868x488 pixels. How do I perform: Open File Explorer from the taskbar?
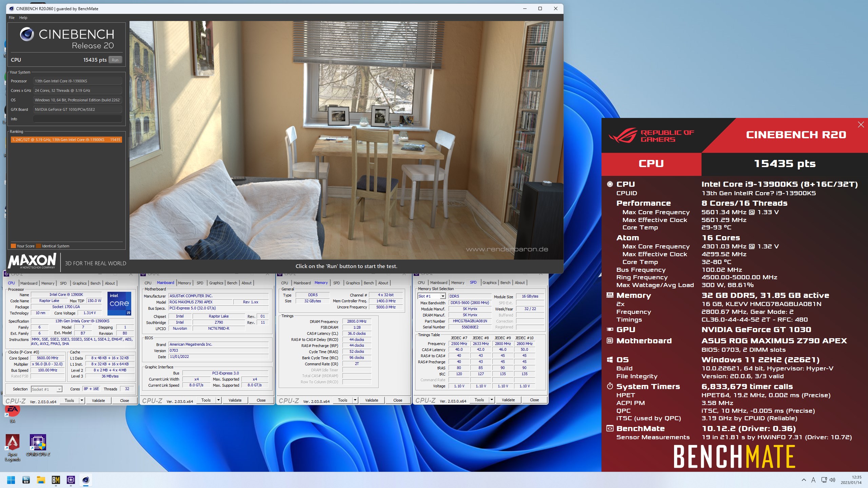click(x=41, y=480)
